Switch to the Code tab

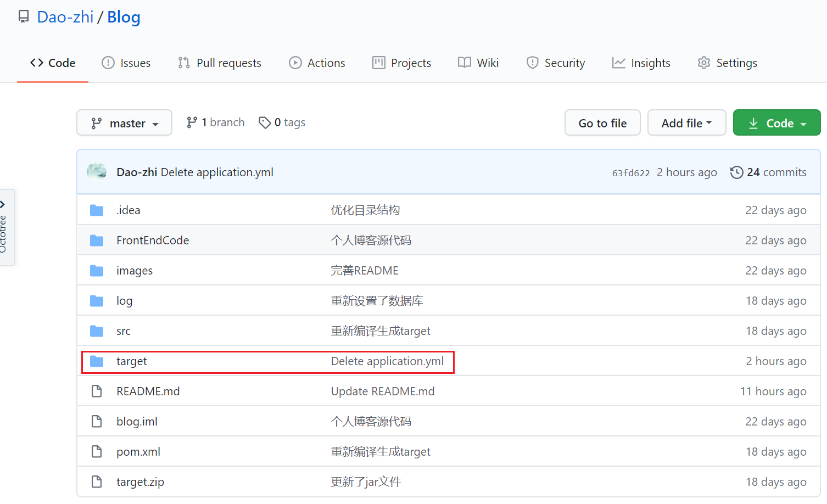53,63
